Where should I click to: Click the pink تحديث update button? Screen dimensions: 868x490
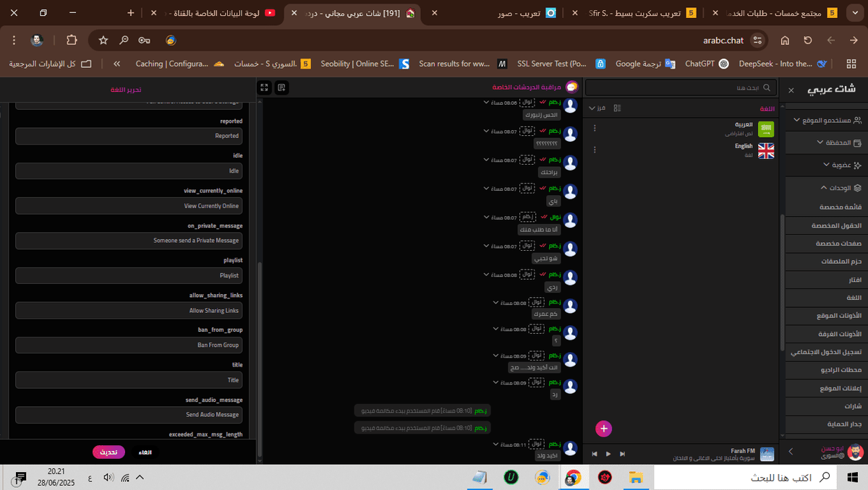click(109, 452)
